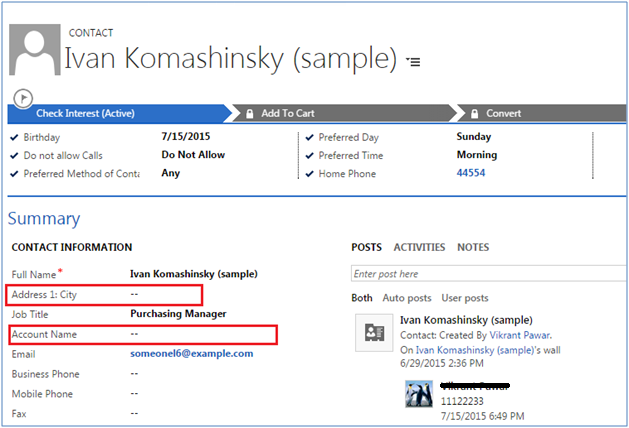629x428 pixels.
Task: Click the checkmark beside Do not allow Calls
Action: [x=14, y=155]
